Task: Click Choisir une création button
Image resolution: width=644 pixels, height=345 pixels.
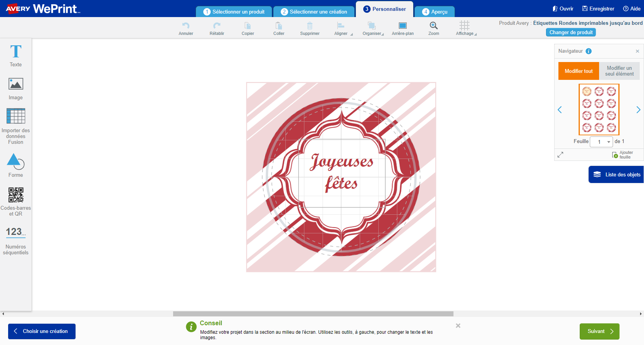Action: point(42,331)
